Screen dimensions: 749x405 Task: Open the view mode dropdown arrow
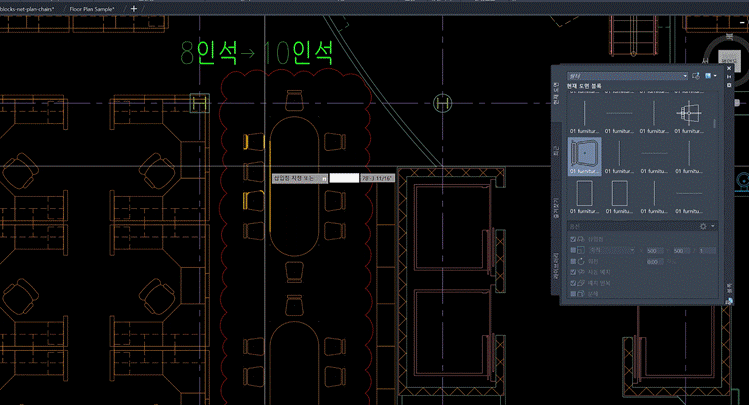tap(715, 76)
